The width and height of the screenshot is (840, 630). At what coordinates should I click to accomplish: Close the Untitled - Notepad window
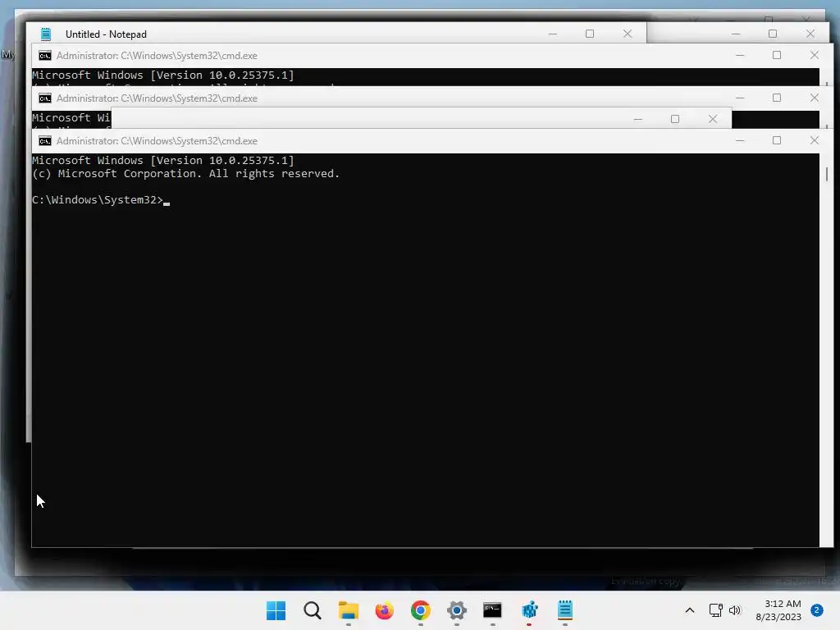coord(628,34)
